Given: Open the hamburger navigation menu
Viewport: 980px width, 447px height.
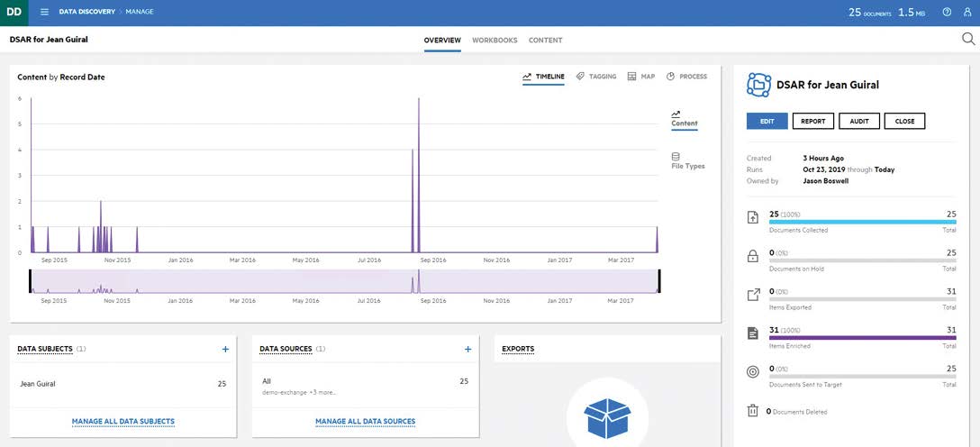Looking at the screenshot, I should (x=44, y=12).
